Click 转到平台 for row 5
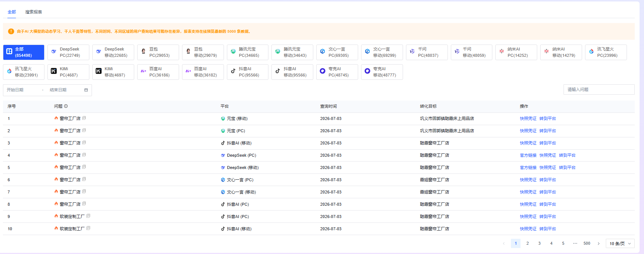Viewport: 644px width, 254px height. coord(567,167)
